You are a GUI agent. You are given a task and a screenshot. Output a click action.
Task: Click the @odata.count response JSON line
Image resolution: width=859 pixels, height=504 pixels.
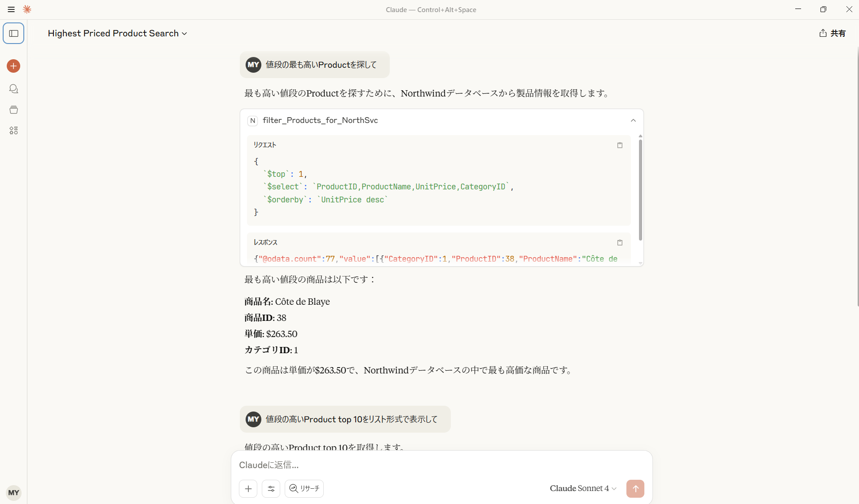tap(436, 259)
